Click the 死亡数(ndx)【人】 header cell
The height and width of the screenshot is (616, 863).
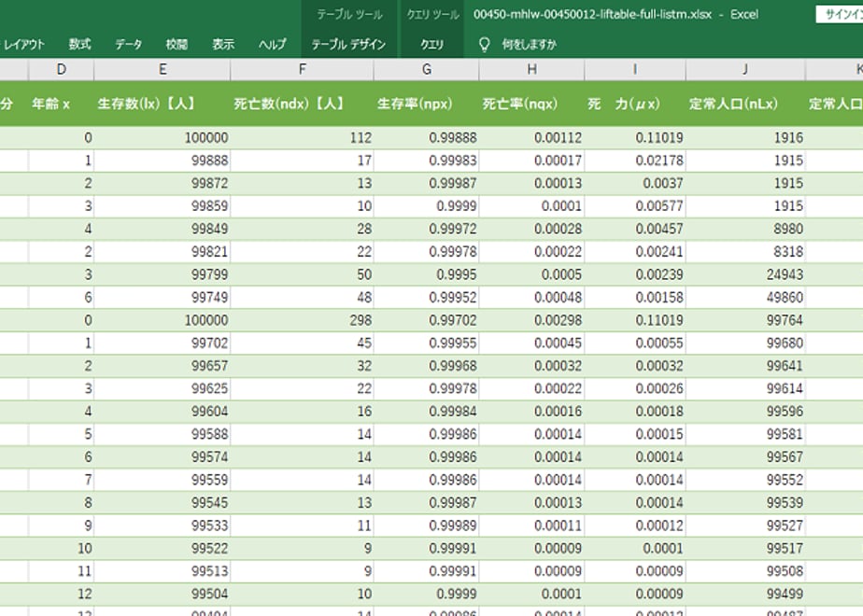[x=303, y=104]
